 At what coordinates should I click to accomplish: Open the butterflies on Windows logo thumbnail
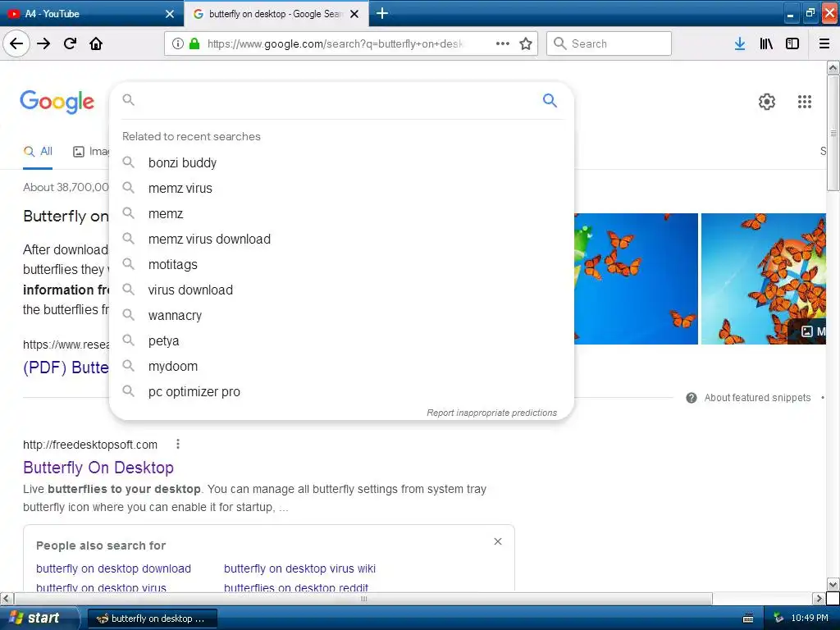tap(764, 279)
